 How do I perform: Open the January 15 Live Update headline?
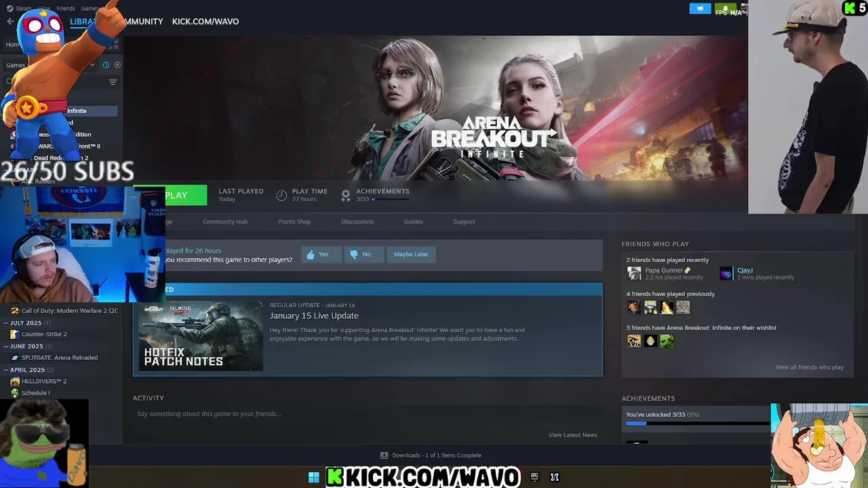pyautogui.click(x=314, y=316)
